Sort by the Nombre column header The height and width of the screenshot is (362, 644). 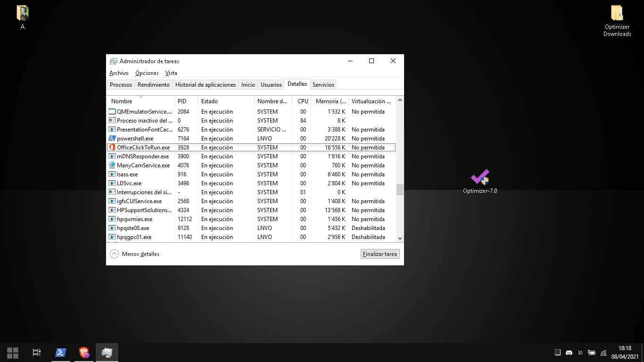point(140,101)
